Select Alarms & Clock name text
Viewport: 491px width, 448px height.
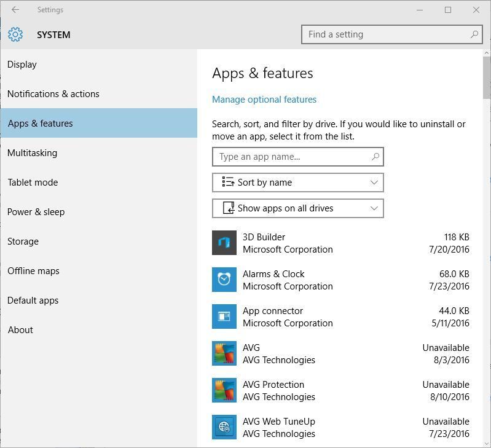tap(273, 274)
